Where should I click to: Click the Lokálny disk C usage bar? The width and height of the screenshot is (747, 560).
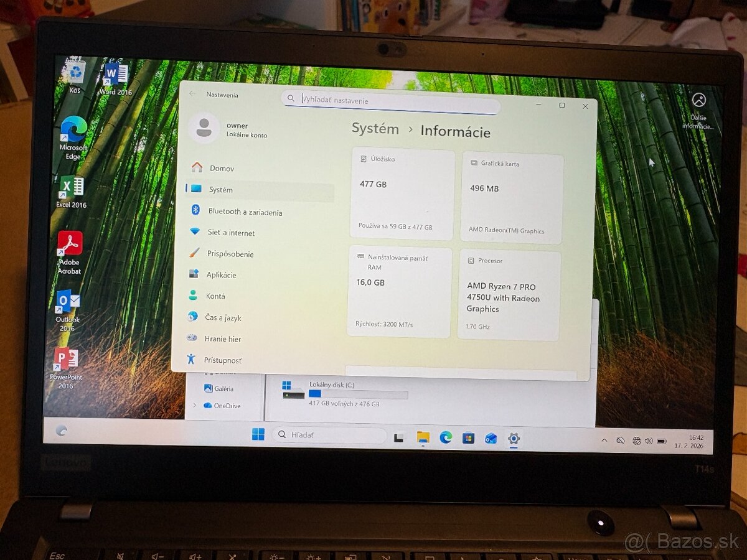[359, 393]
